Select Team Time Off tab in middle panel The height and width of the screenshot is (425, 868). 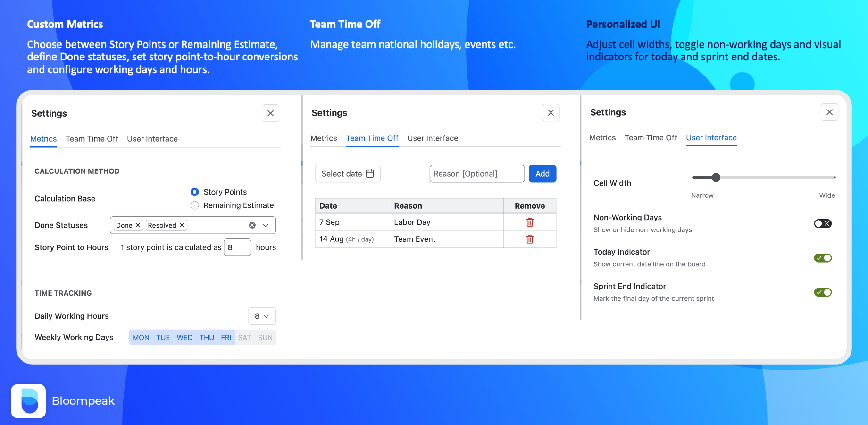(372, 138)
